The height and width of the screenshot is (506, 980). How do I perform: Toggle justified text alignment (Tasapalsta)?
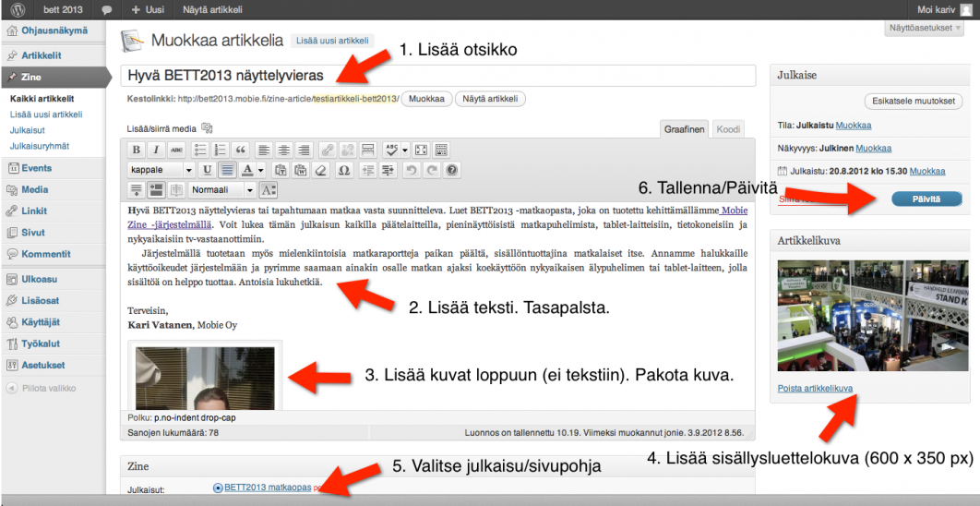pyautogui.click(x=227, y=170)
